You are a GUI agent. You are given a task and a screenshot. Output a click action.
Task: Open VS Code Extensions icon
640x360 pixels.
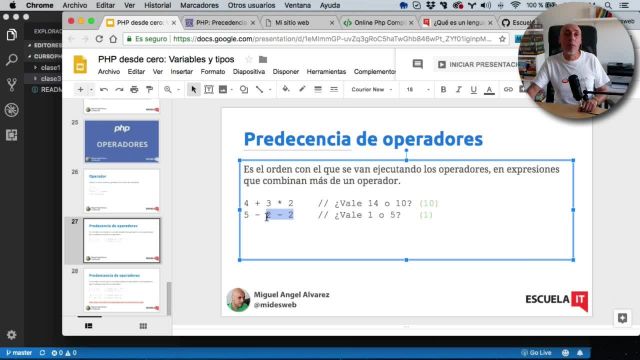click(x=11, y=135)
